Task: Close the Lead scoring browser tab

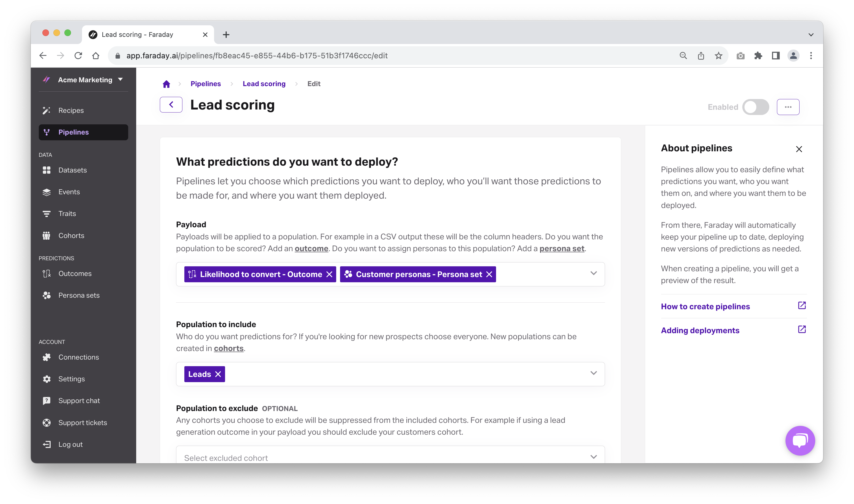Action: (x=205, y=35)
